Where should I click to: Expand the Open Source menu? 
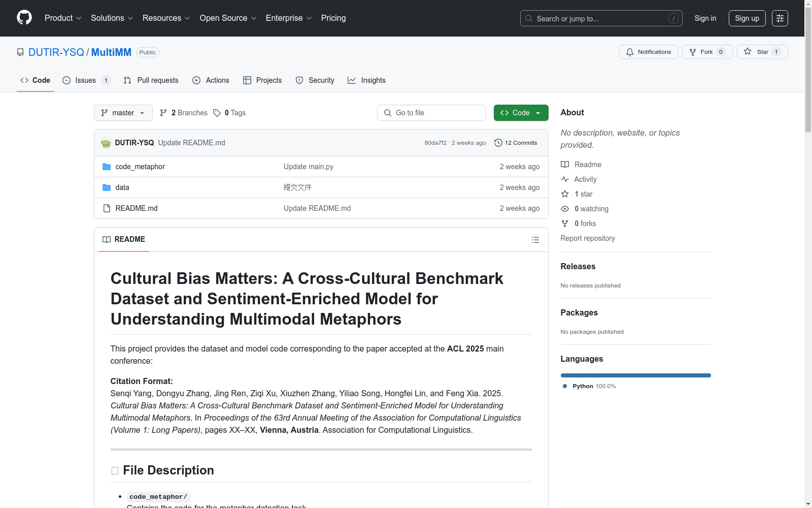(228, 18)
